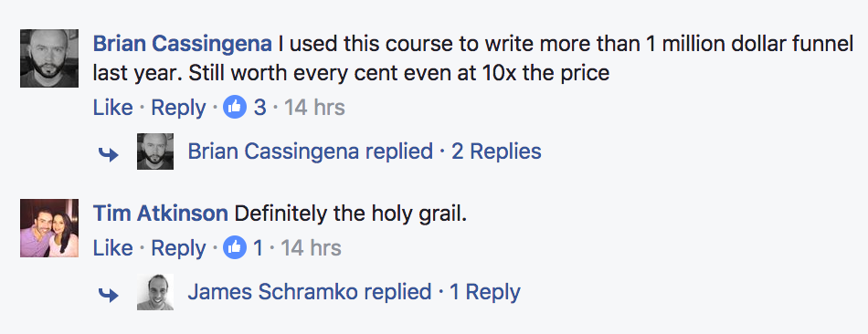Open small Brian Cassingena avatar in replies

click(155, 151)
